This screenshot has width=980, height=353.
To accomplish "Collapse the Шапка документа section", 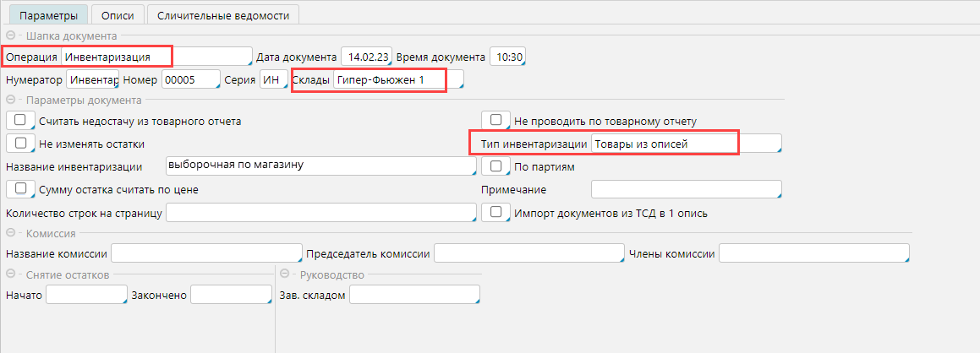I will (10, 36).
